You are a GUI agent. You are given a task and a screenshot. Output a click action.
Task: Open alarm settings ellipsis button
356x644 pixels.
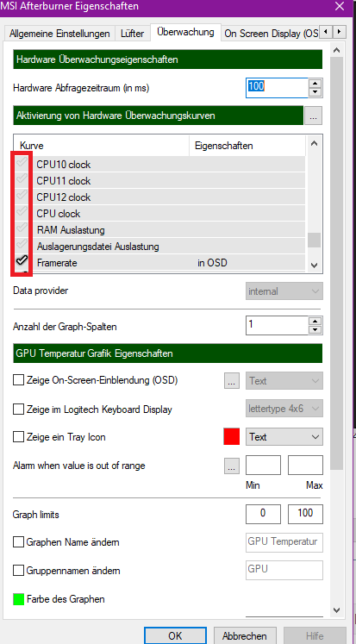(232, 466)
